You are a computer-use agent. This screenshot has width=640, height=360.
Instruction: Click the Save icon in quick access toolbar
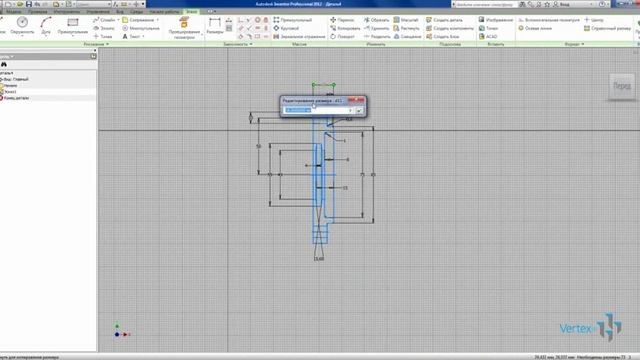click(29, 4)
